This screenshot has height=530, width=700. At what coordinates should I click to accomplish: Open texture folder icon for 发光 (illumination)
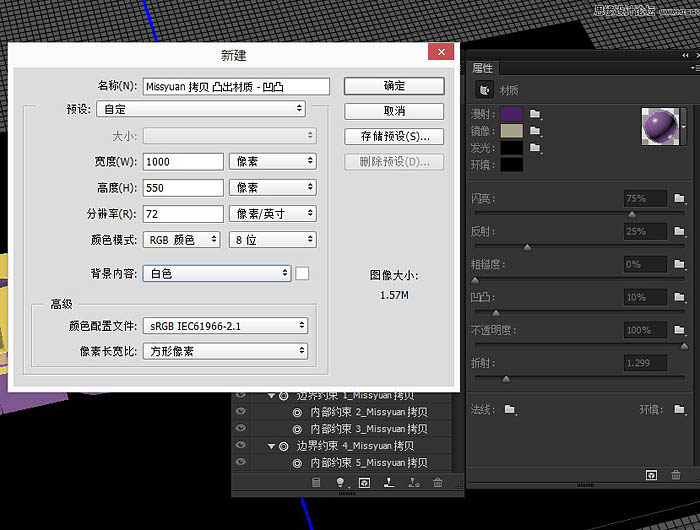[x=535, y=147]
